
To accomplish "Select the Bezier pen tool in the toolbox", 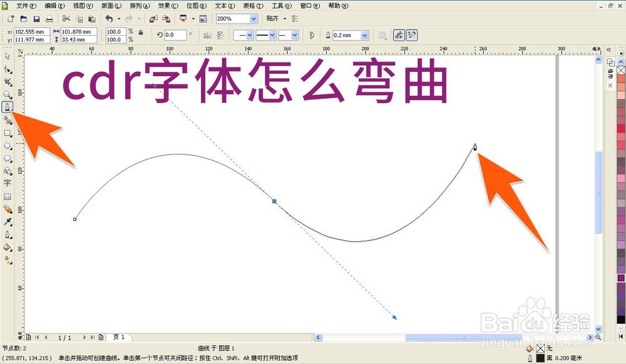I will 8,107.
